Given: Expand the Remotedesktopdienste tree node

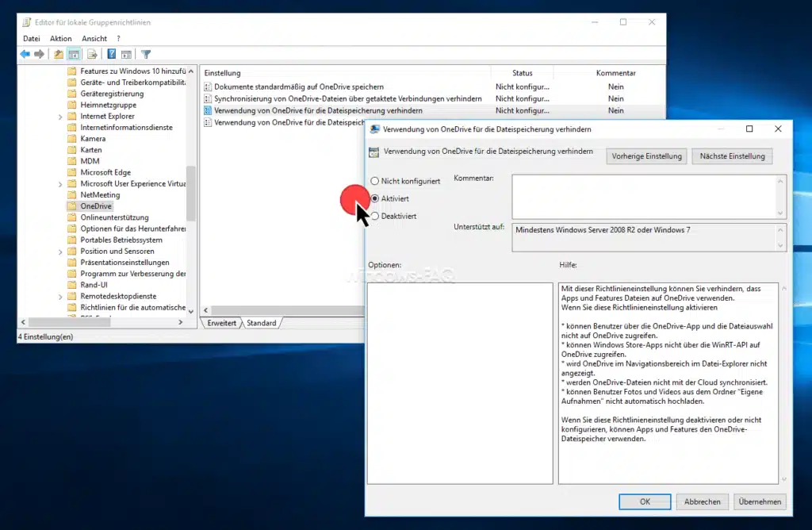Looking at the screenshot, I should [x=60, y=297].
